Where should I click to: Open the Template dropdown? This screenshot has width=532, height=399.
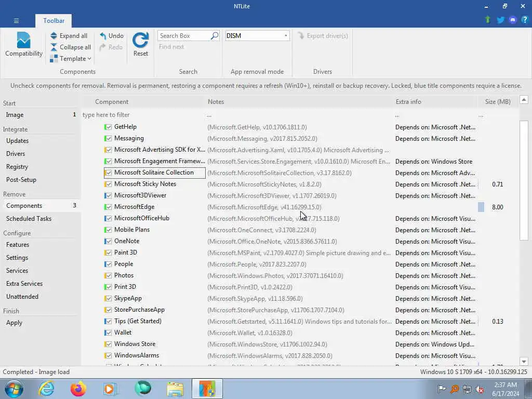coord(71,59)
